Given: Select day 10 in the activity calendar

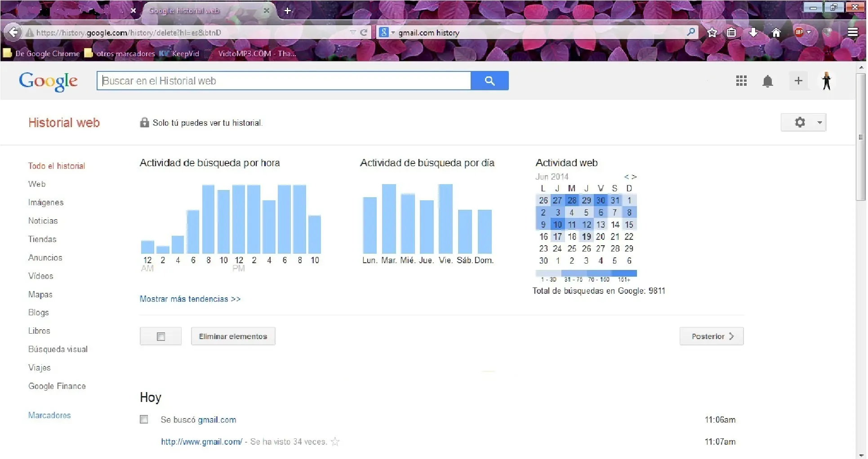Looking at the screenshot, I should coord(557,225).
